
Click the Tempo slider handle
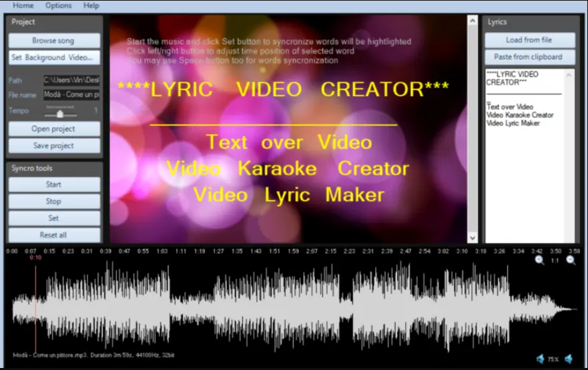coord(60,114)
